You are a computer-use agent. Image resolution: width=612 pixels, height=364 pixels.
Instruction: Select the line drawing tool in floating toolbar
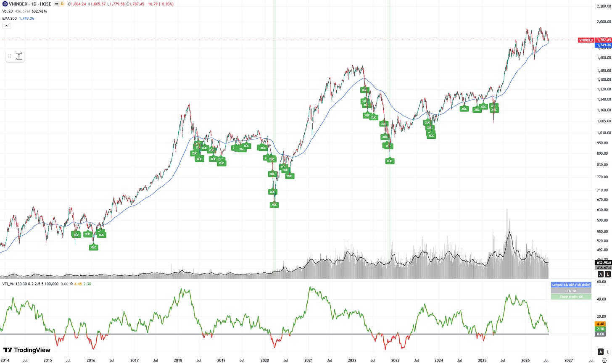(19, 56)
